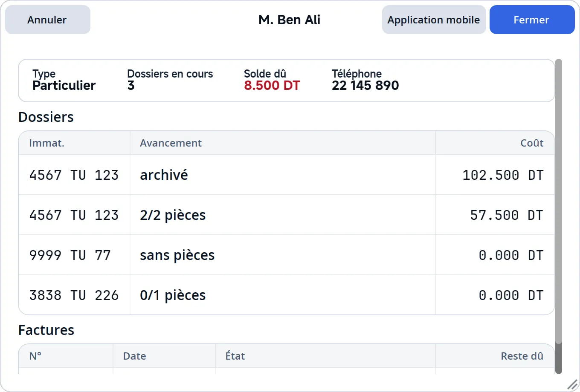
Task: Click the Reste dû column header
Action: 495,356
